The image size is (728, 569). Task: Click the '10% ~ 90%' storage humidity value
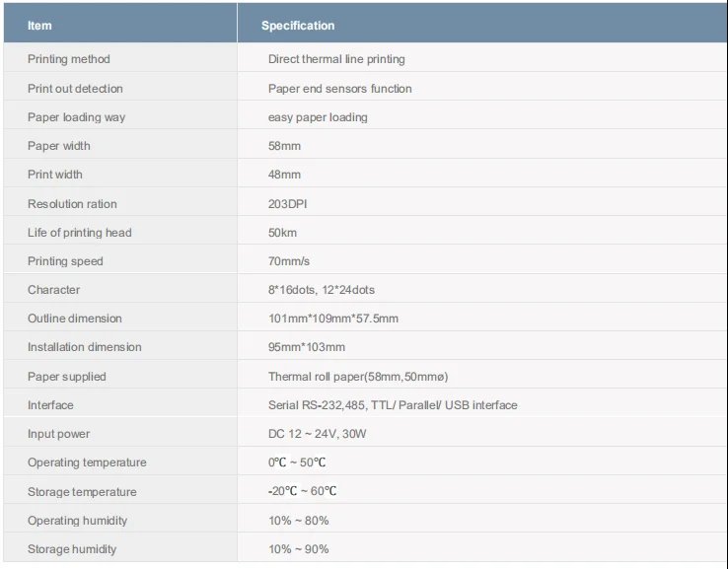[298, 549]
